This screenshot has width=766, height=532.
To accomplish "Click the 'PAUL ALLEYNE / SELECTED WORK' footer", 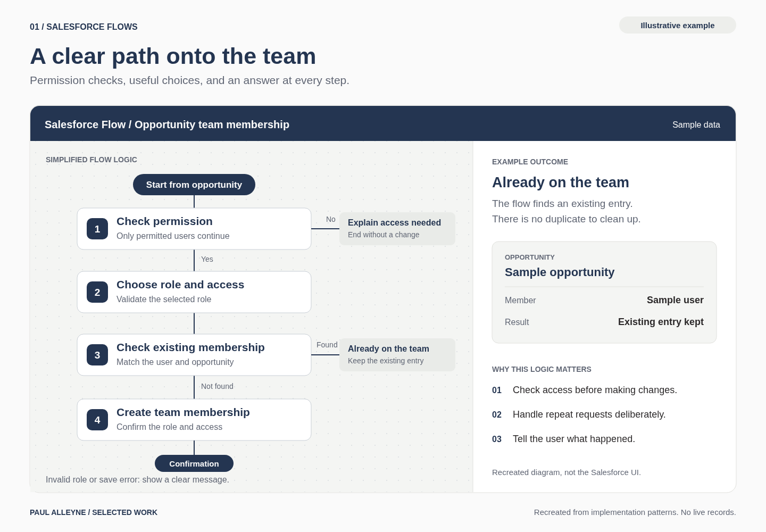I will (94, 512).
